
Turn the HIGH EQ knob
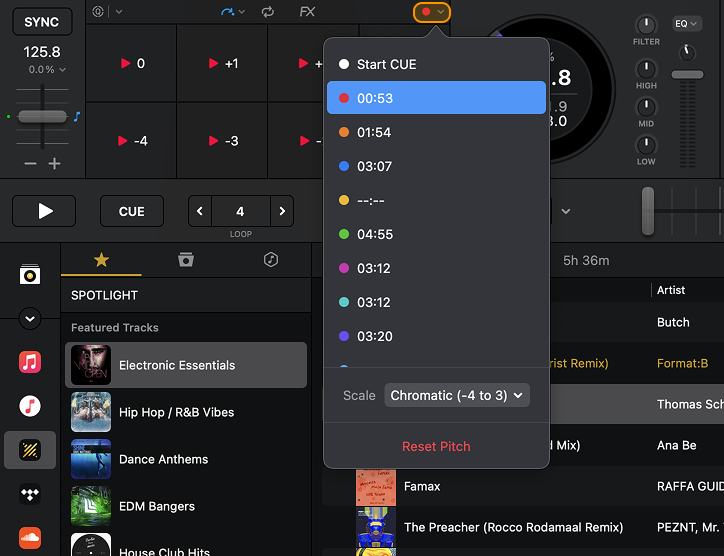(646, 69)
